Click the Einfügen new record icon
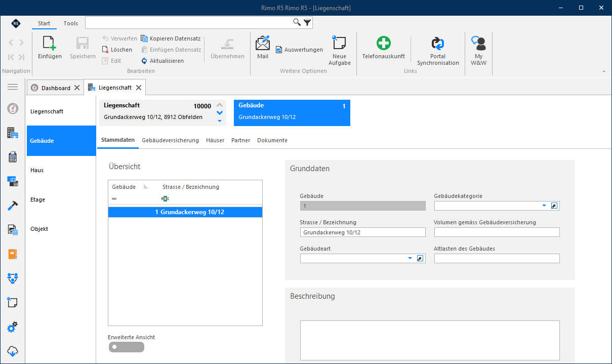The width and height of the screenshot is (612, 364). coord(50,44)
